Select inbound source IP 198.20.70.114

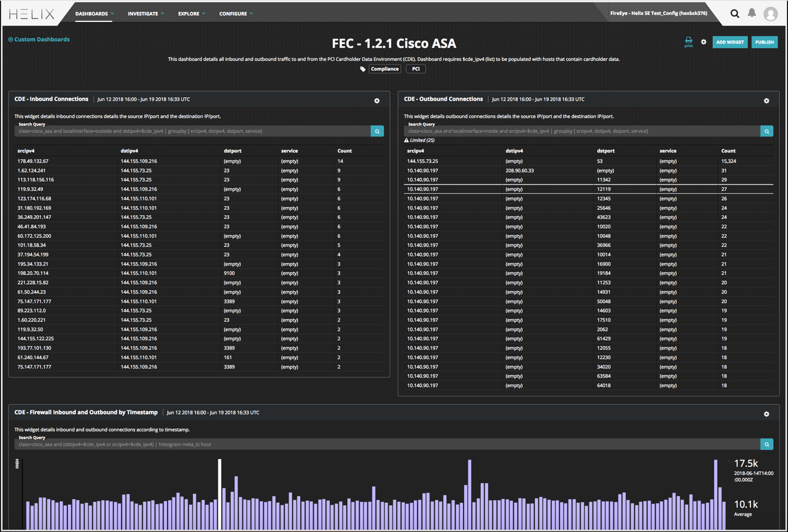click(33, 273)
